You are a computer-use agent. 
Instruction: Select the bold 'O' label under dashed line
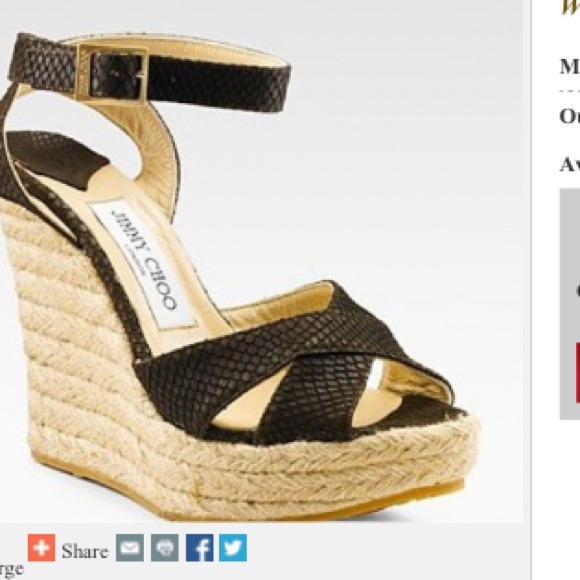[570, 117]
